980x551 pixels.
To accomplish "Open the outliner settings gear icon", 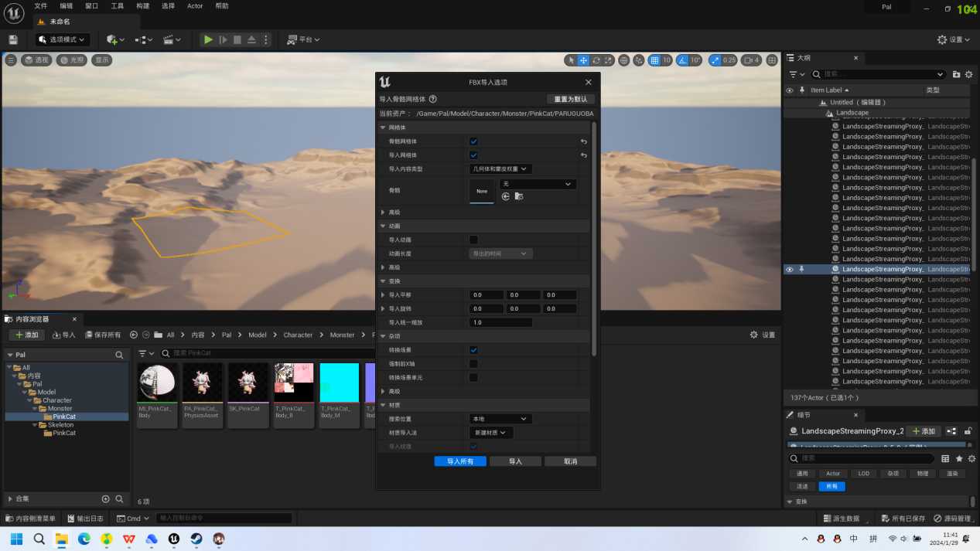I will 968,74.
